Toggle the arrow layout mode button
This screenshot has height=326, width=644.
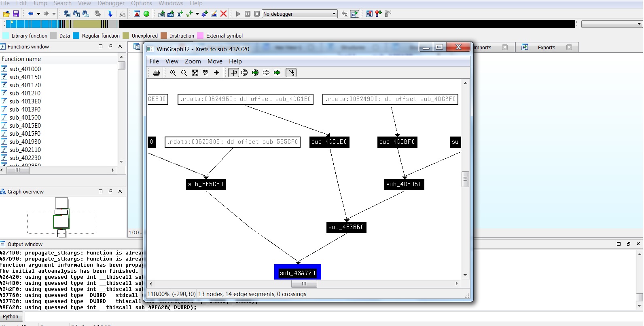pos(291,73)
